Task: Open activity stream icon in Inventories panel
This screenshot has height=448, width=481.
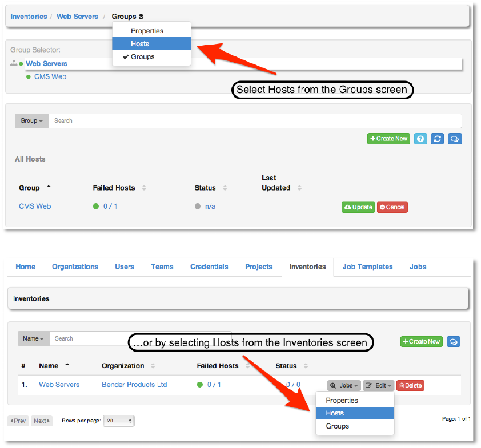Action: pyautogui.click(x=454, y=342)
